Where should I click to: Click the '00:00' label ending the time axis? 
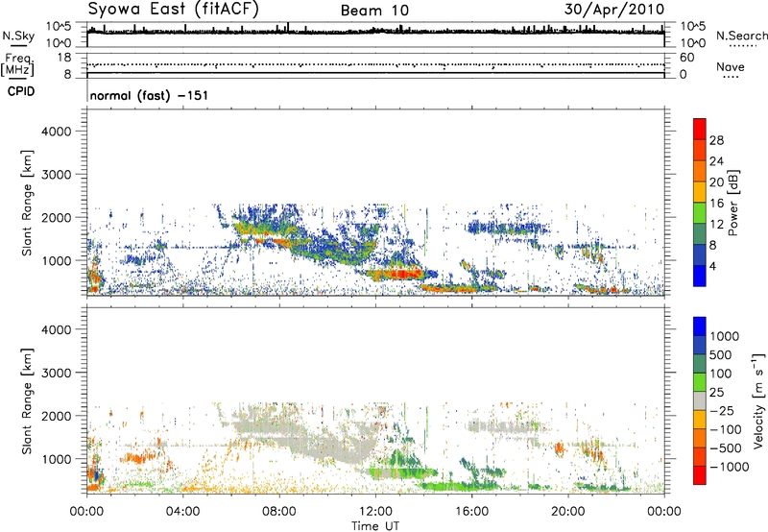click(x=664, y=512)
